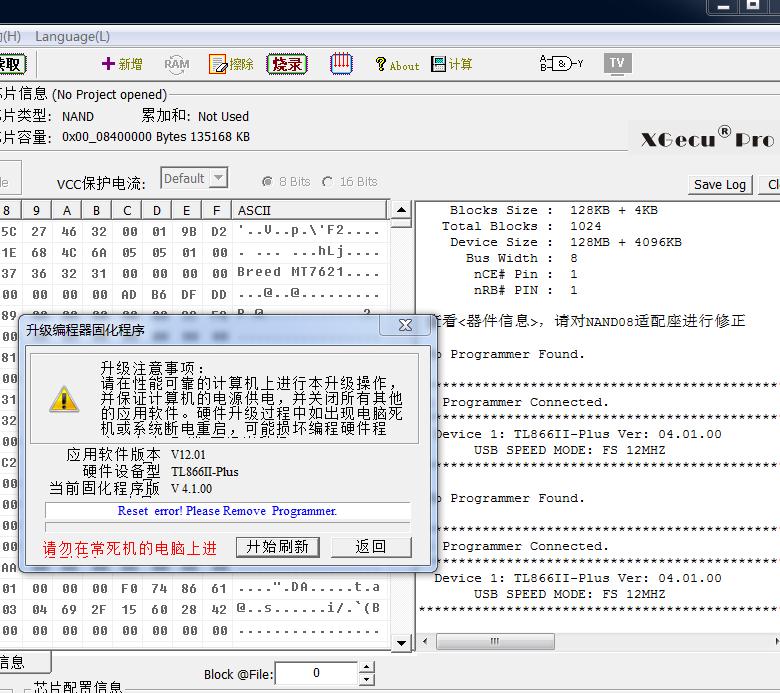Click the logic gate test icon
This screenshot has width=780, height=693.
point(561,64)
